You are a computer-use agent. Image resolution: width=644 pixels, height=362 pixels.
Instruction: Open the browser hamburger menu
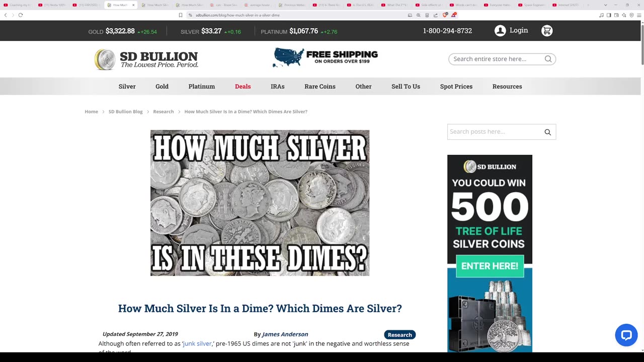(x=639, y=15)
